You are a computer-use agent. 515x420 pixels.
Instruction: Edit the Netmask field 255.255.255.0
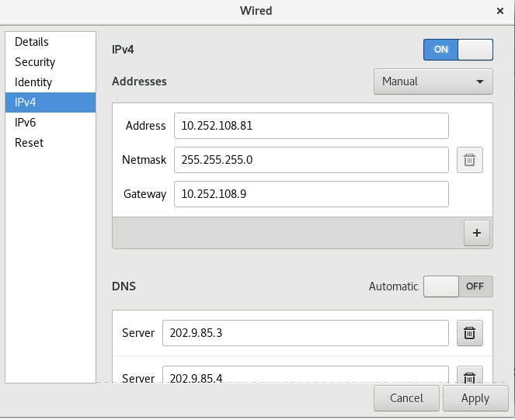[x=311, y=160]
